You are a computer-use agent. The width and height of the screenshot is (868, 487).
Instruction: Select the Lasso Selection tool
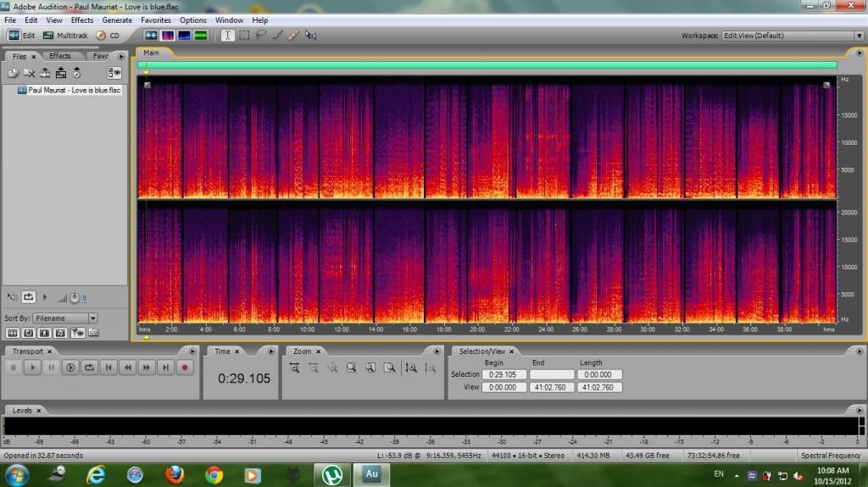click(x=261, y=36)
